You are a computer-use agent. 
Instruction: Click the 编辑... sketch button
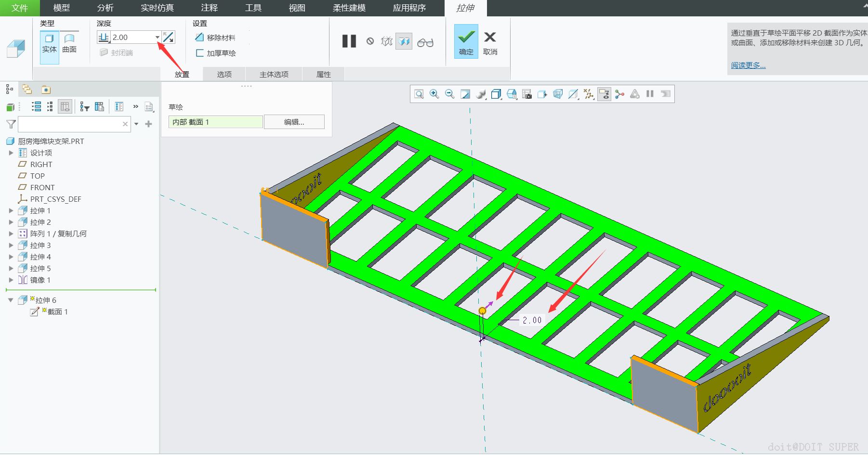coord(294,122)
